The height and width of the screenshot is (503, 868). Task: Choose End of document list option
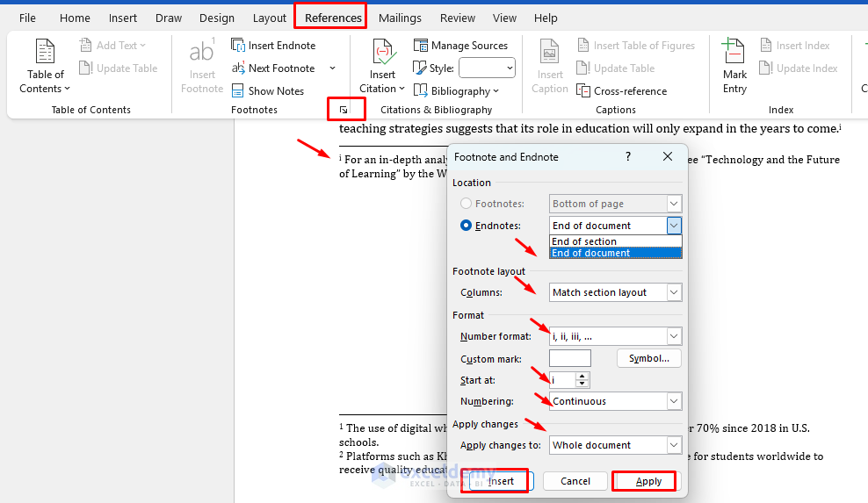(615, 253)
